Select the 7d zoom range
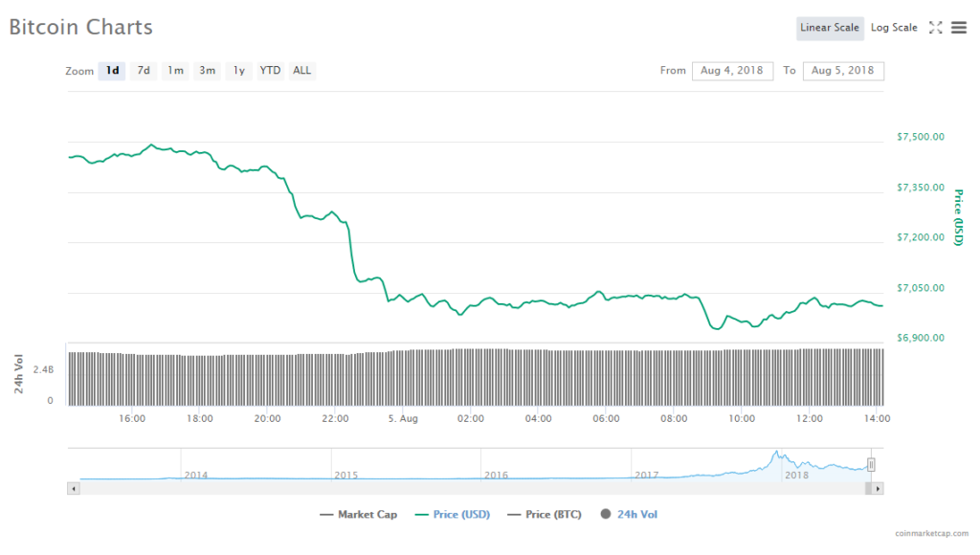 [144, 71]
